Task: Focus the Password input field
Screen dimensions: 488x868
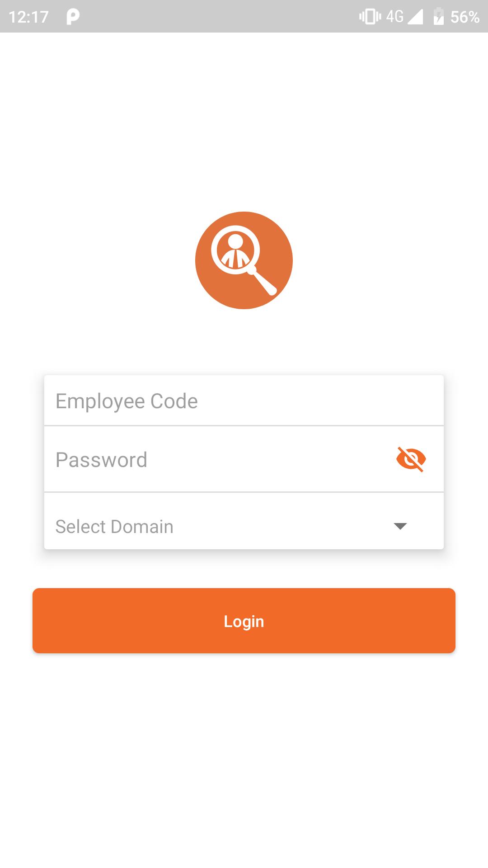Action: coord(244,459)
